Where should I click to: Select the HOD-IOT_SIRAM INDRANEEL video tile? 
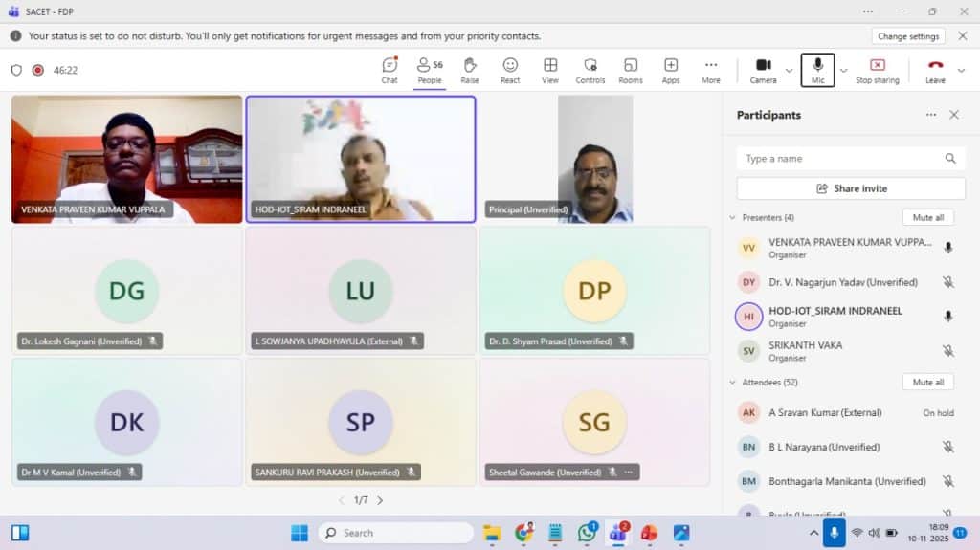coord(361,159)
